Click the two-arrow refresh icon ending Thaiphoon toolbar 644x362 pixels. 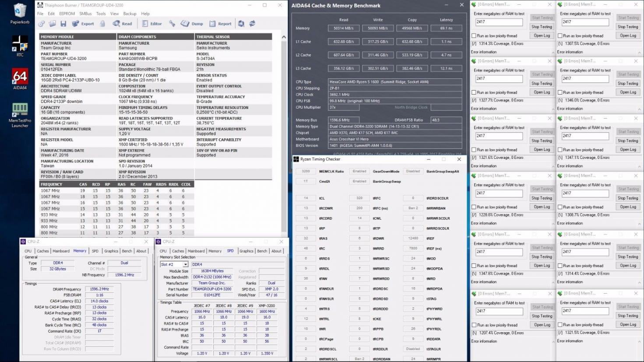tap(252, 24)
